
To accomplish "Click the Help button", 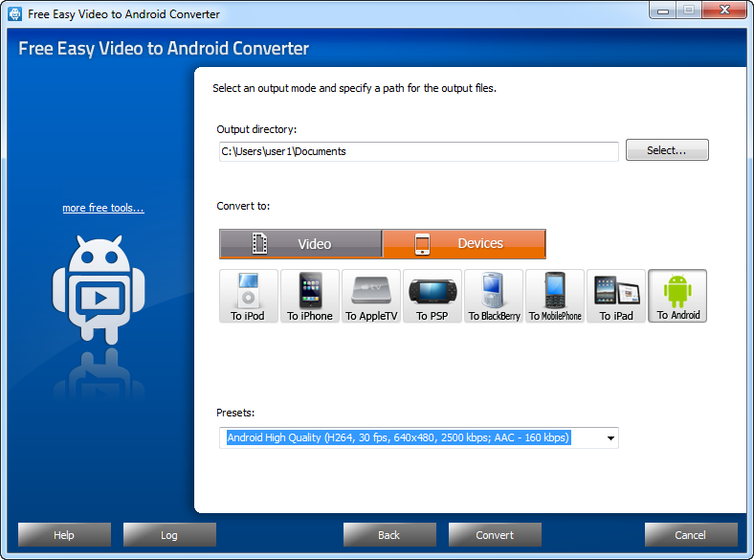I will pos(64,535).
